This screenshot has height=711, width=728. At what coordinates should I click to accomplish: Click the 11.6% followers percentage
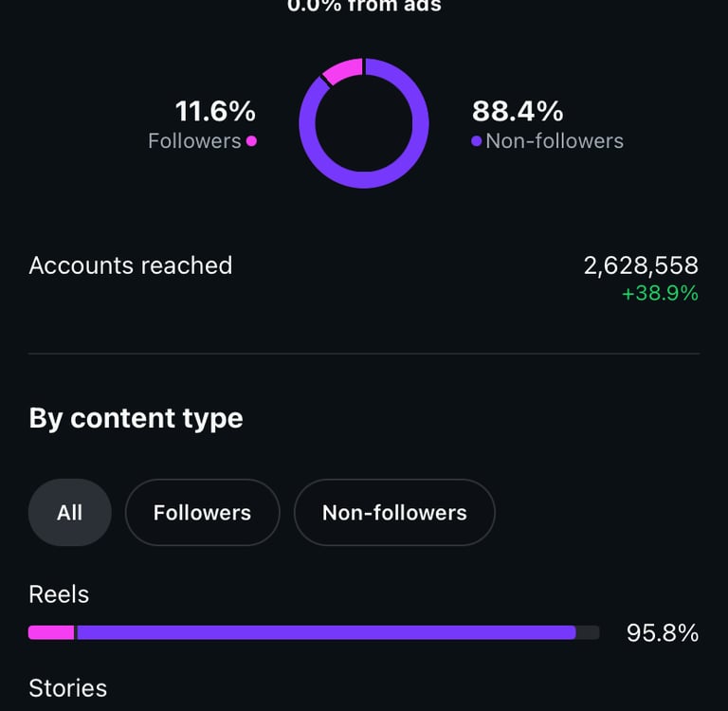tap(215, 112)
